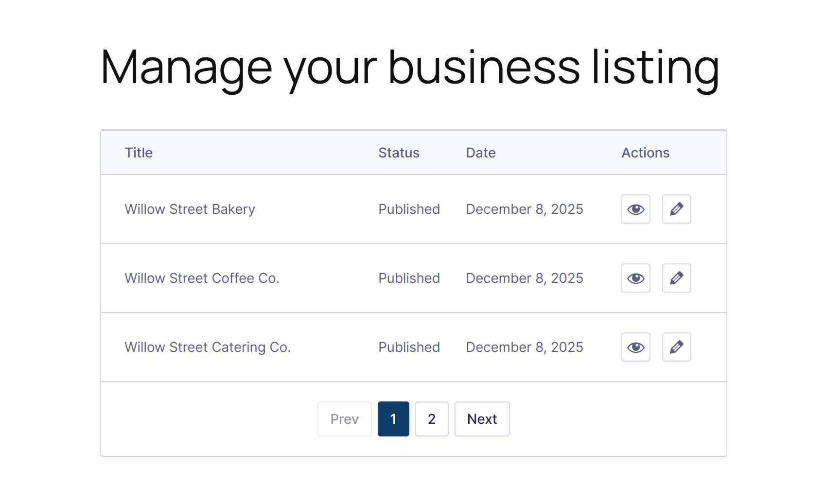
Task: Edit the Willow Street Bakery listing
Action: click(x=676, y=209)
